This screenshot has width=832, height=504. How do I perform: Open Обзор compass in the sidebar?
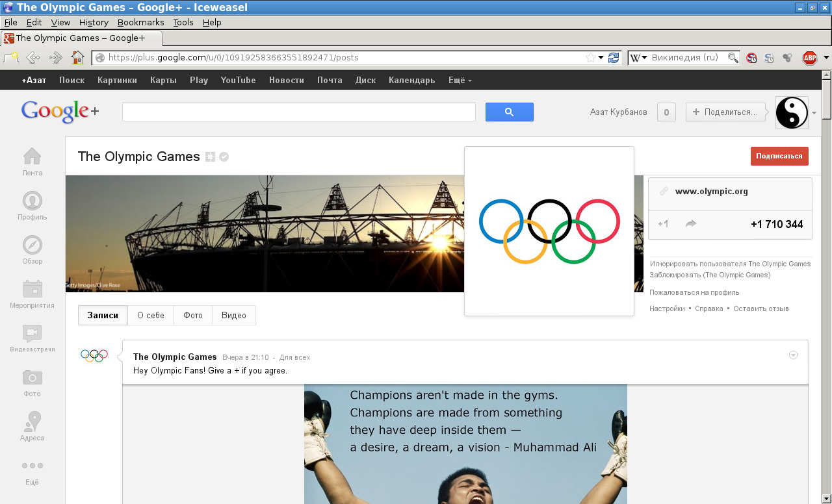32,250
